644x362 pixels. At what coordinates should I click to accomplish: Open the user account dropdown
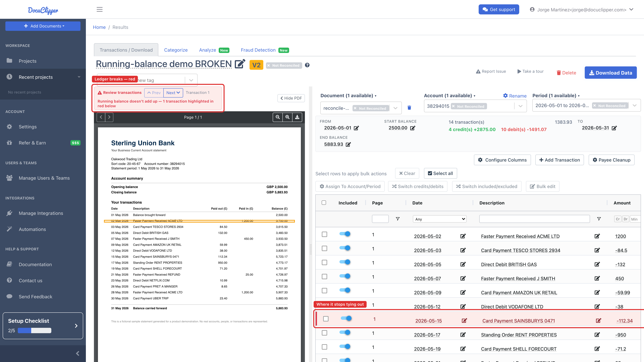581,10
